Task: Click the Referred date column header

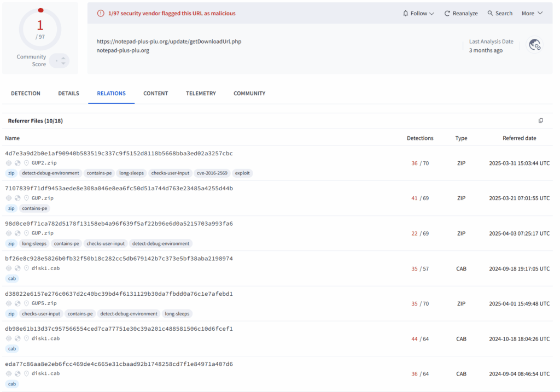Action: coord(520,138)
